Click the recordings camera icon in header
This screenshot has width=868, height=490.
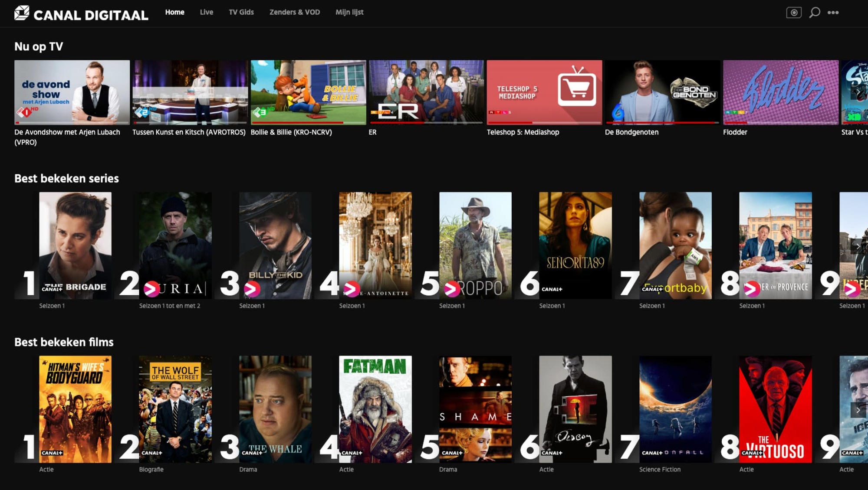pos(794,13)
